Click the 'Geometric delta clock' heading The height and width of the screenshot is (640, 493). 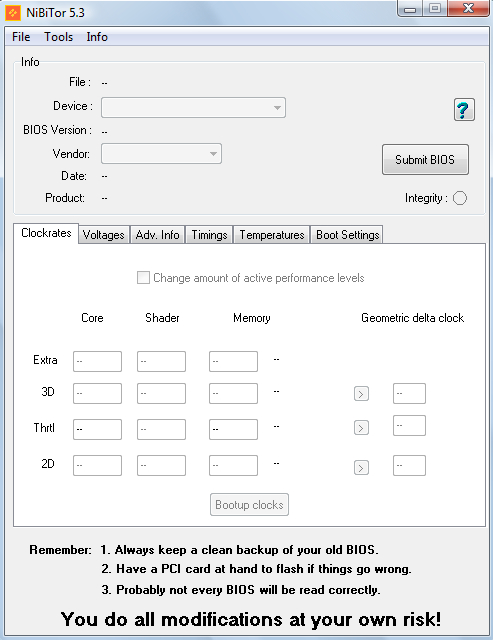[x=413, y=318]
